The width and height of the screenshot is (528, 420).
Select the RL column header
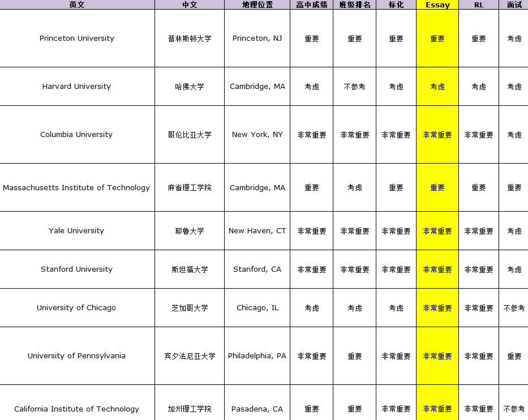(479, 5)
